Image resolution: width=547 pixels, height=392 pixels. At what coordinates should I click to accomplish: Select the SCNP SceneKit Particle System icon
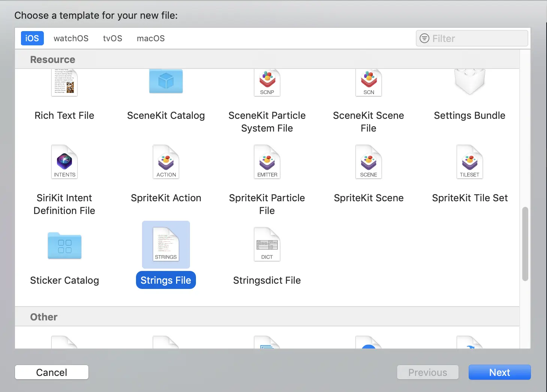267,82
